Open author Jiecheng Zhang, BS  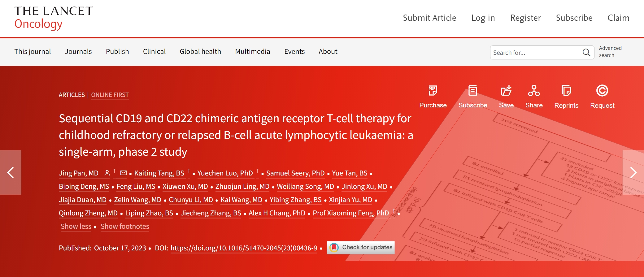[x=211, y=213]
